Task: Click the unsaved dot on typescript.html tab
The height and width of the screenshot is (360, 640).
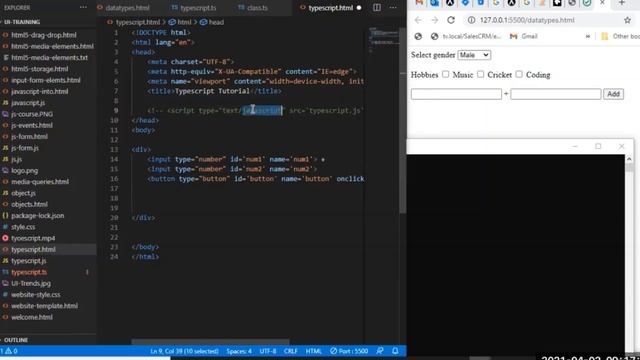Action: 359,8
